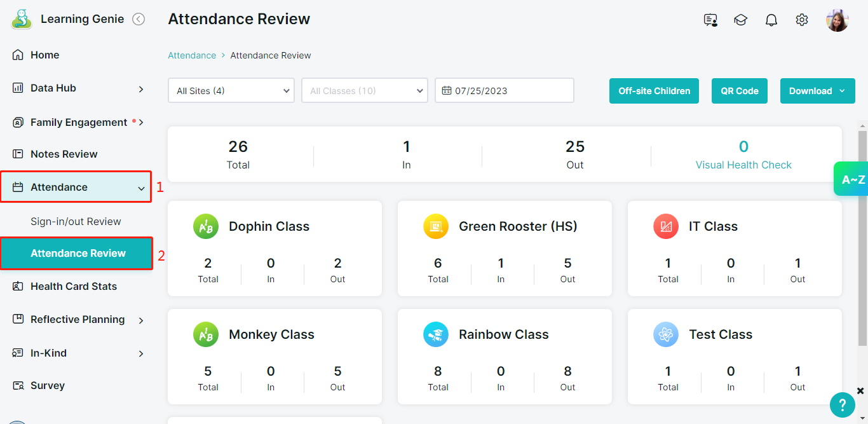Expand the In-Kind chevron
The height and width of the screenshot is (424, 868).
pos(141,353)
